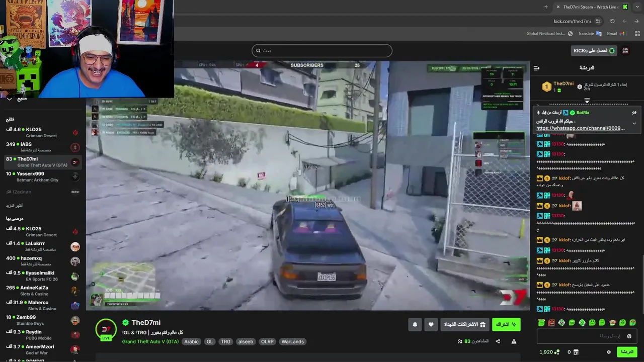
Task: Collapse the sidebar section chevron near webcam
Action: tap(9, 99)
